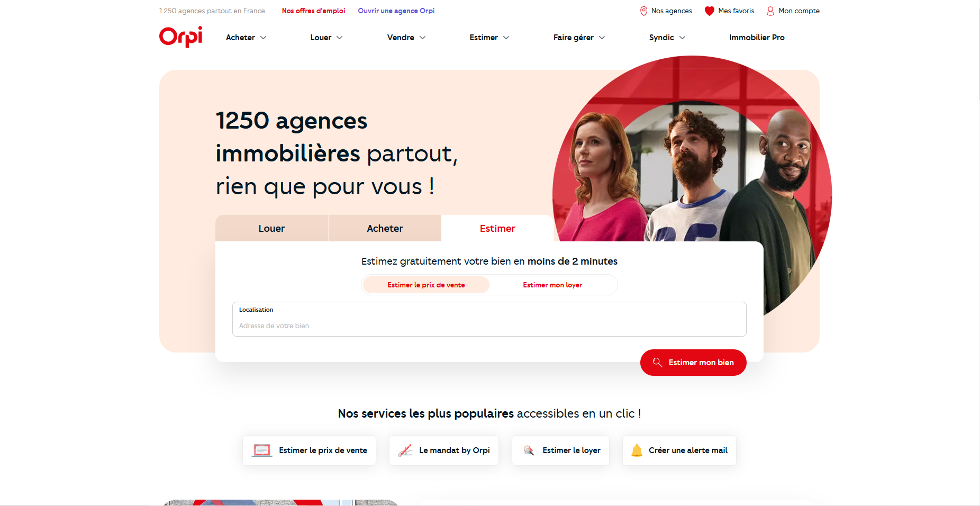Click the Orpi logo
This screenshot has width=980, height=506.
click(x=181, y=37)
